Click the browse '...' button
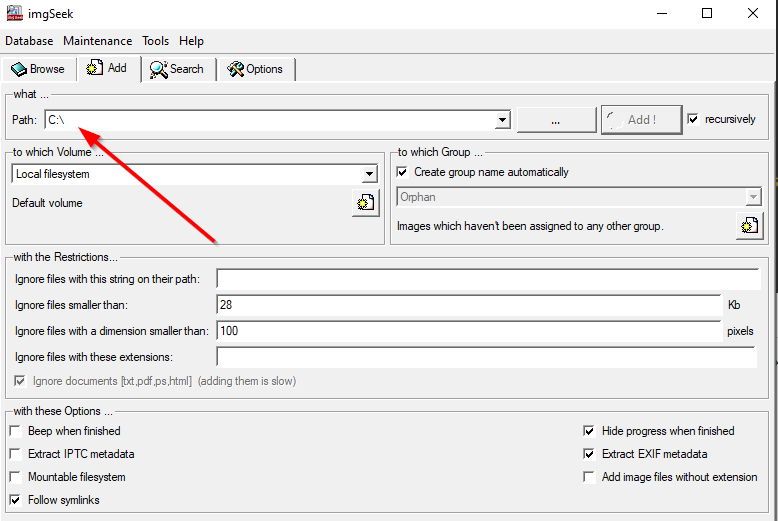778x521 pixels. pos(556,120)
